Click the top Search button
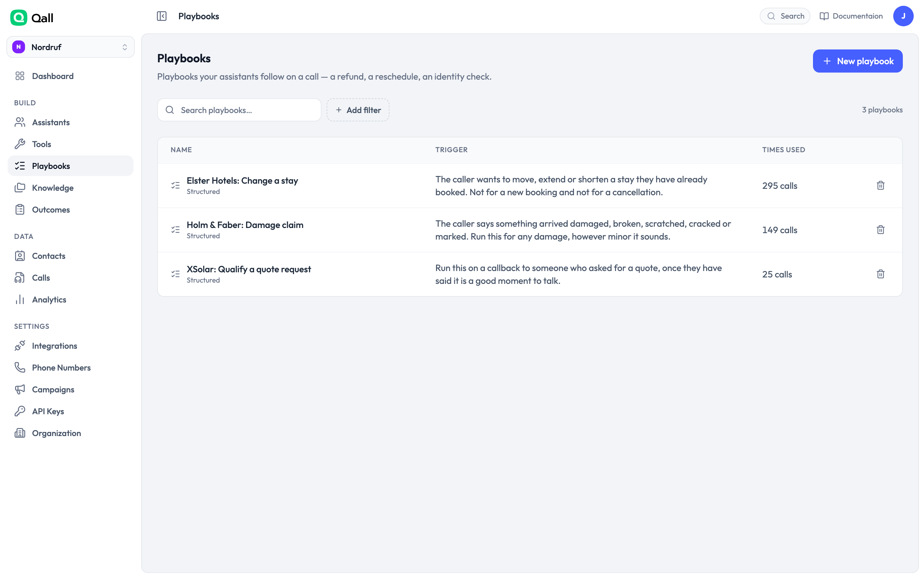The image size is (924, 578). click(785, 16)
